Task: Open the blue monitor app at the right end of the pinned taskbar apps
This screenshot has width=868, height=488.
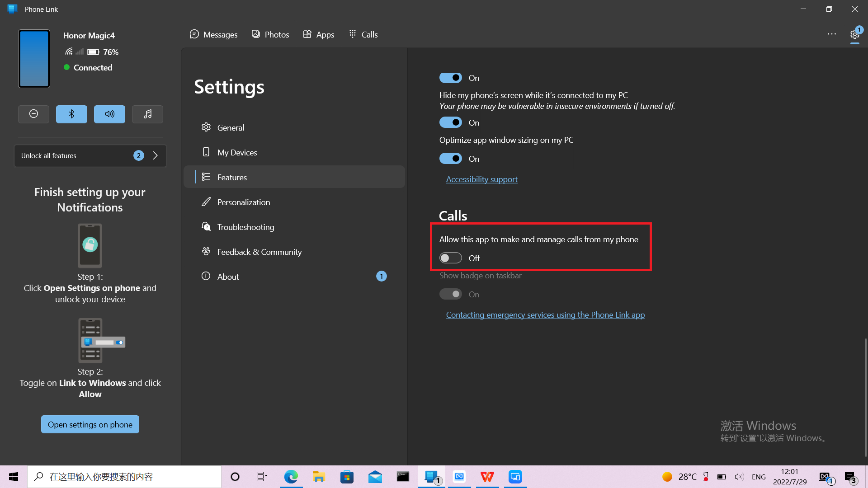Action: pos(515,477)
